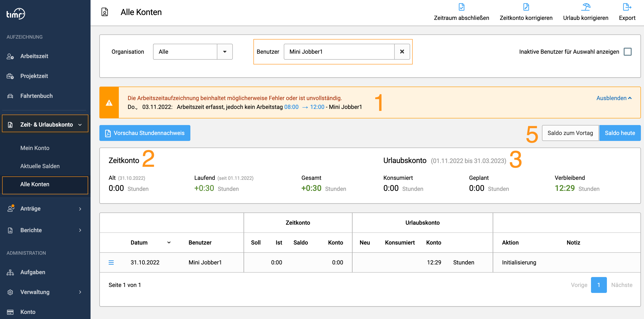Click the Urlaub korrigieren umbrella icon
Image resolution: width=644 pixels, height=319 pixels.
585,7
